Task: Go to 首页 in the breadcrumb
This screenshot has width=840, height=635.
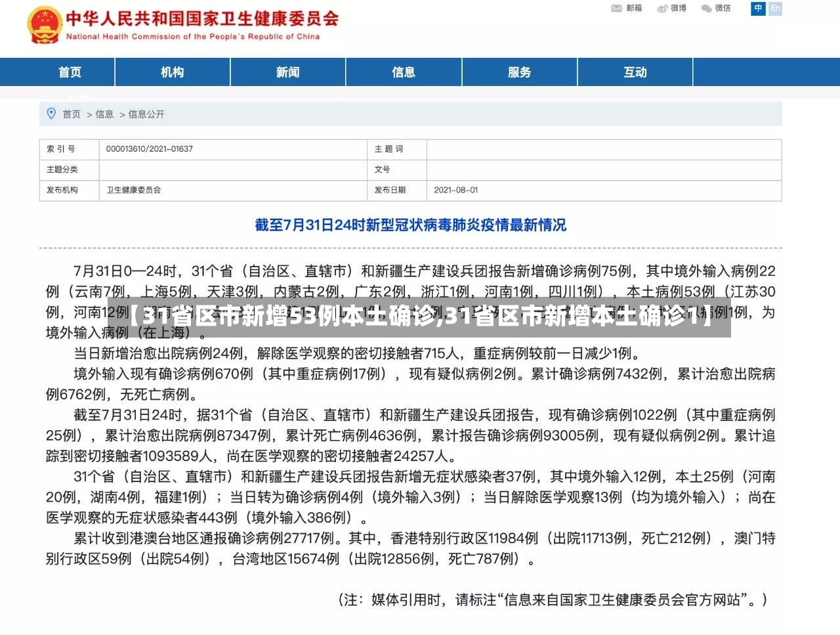Action: (72, 114)
